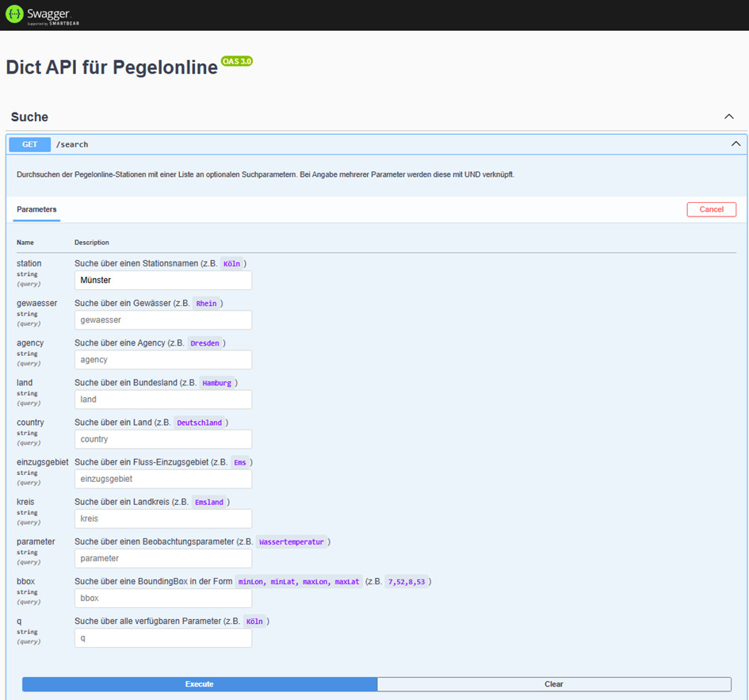
Task: Cancel the try-it-out mode
Action: point(711,209)
